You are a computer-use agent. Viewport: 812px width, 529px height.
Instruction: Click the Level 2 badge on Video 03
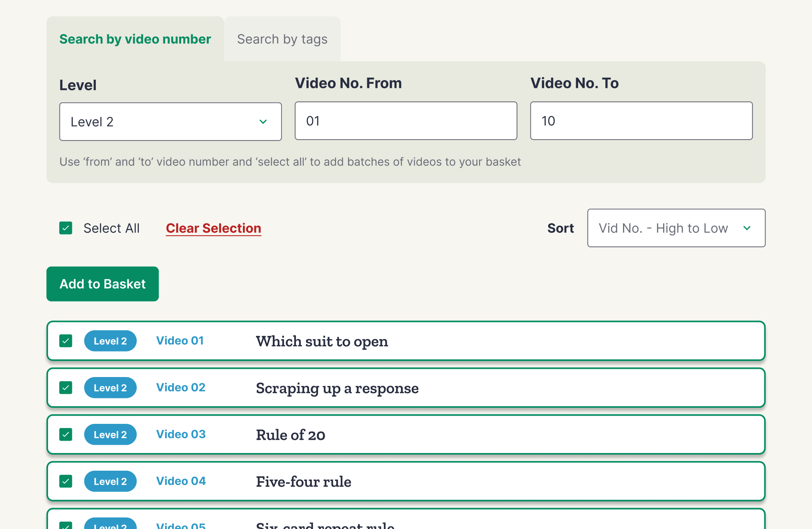(110, 435)
